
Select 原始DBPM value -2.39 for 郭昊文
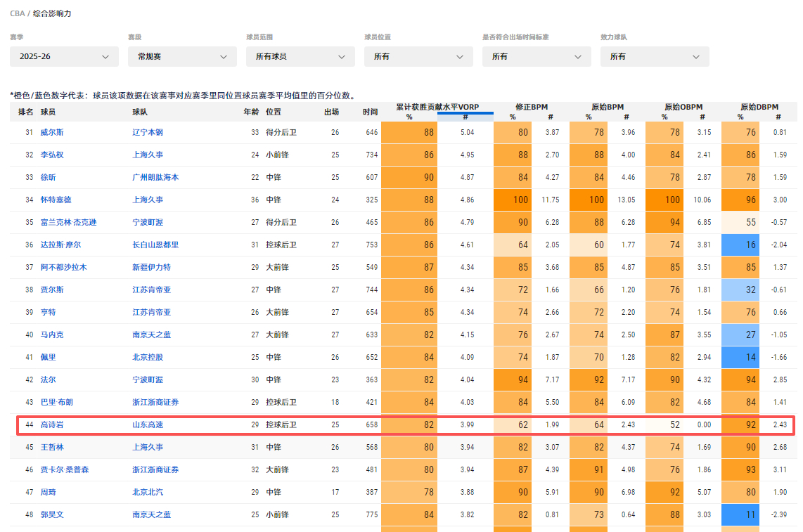[779, 515]
